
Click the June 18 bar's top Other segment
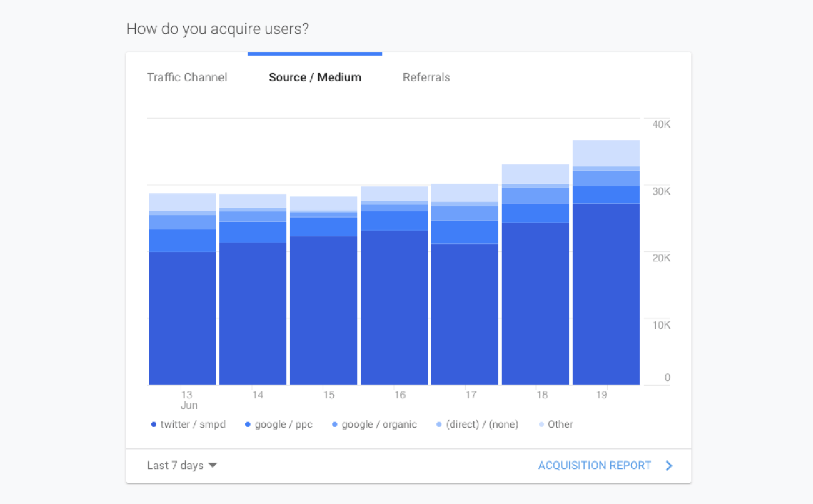pos(535,174)
